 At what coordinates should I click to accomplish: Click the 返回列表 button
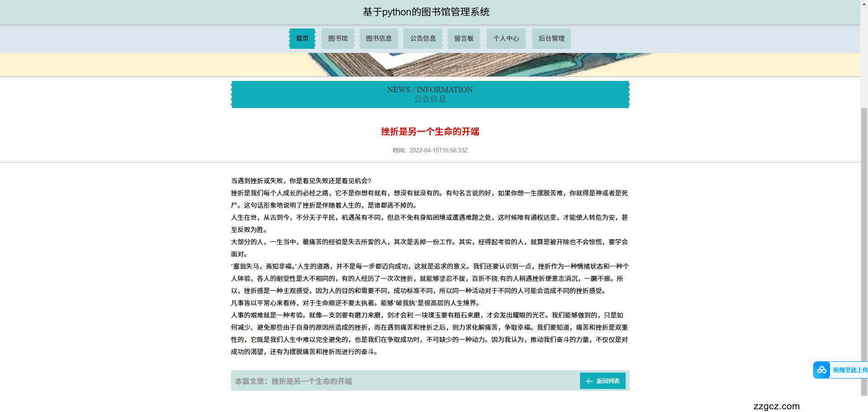click(602, 381)
